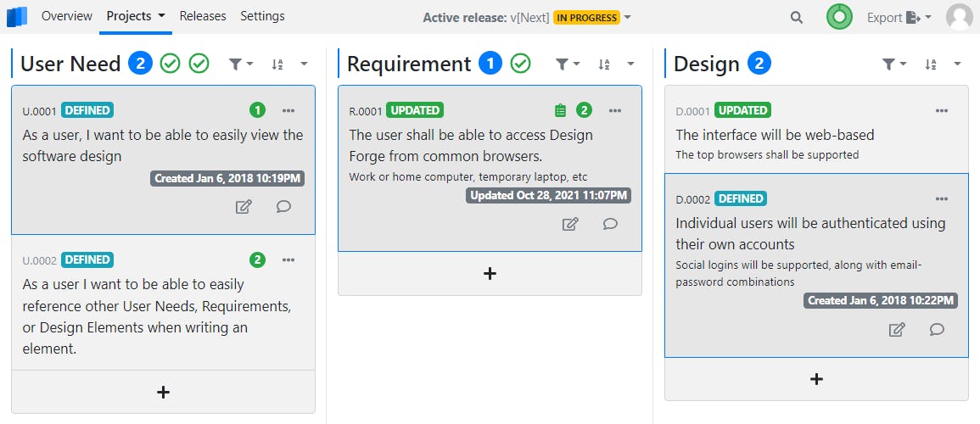Click the search magnifier icon
980x424 pixels.
(x=796, y=17)
